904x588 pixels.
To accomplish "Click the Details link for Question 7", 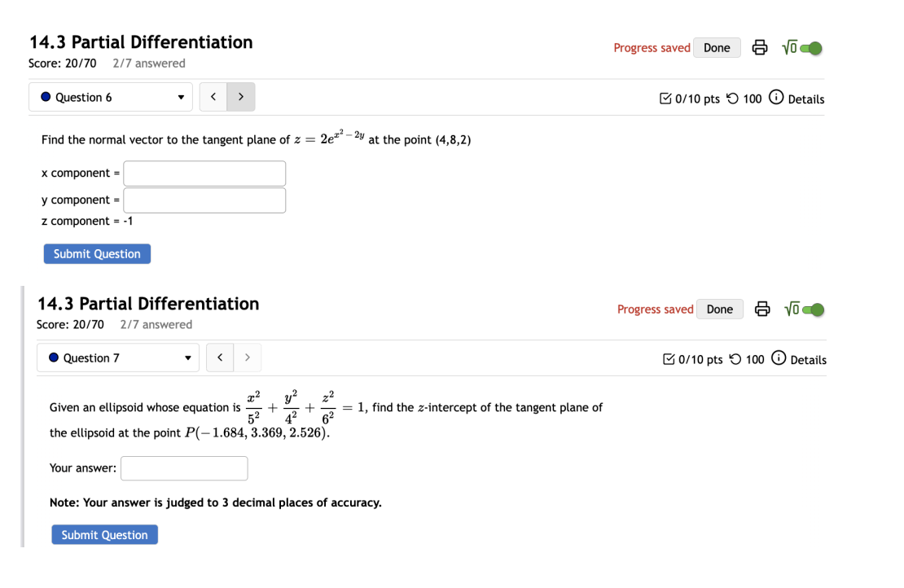I will pos(810,359).
